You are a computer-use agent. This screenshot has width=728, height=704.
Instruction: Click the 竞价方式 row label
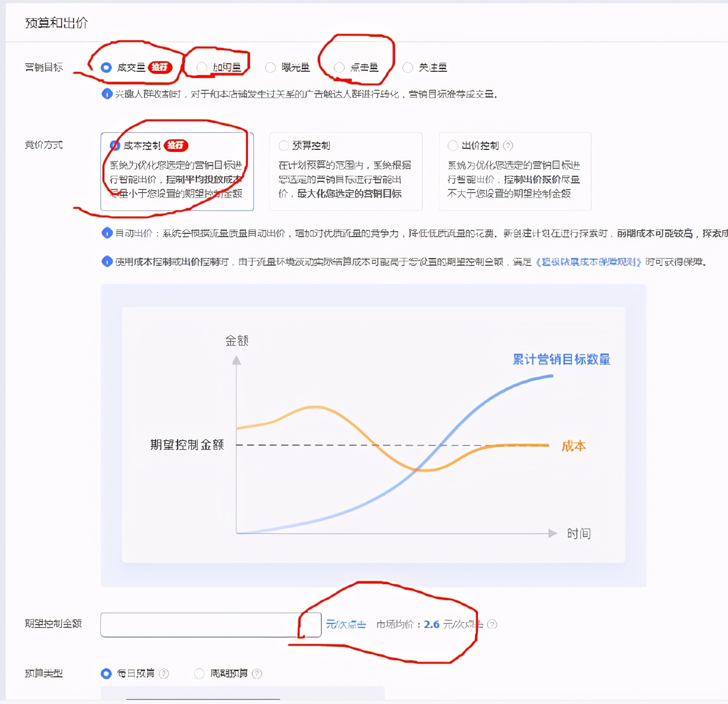(x=44, y=145)
